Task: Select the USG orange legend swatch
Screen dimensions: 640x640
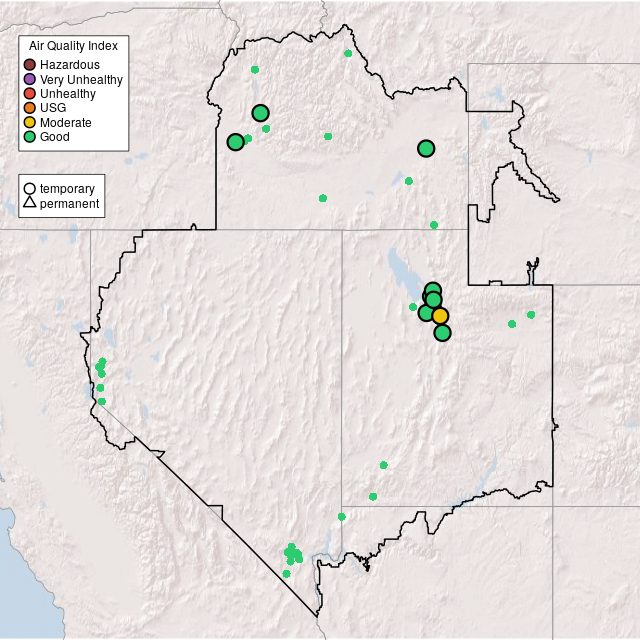Action: pos(30,108)
